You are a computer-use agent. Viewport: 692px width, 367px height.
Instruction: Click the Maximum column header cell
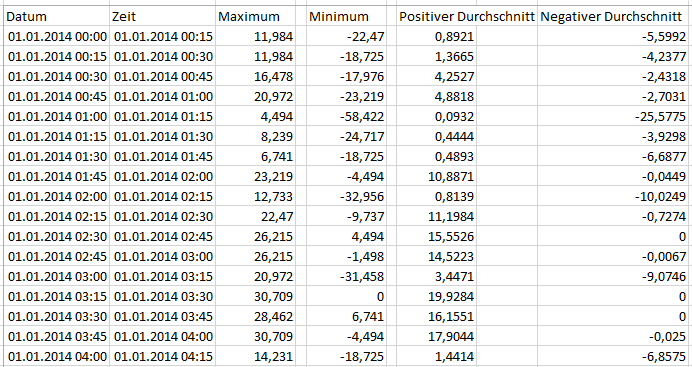(x=256, y=17)
